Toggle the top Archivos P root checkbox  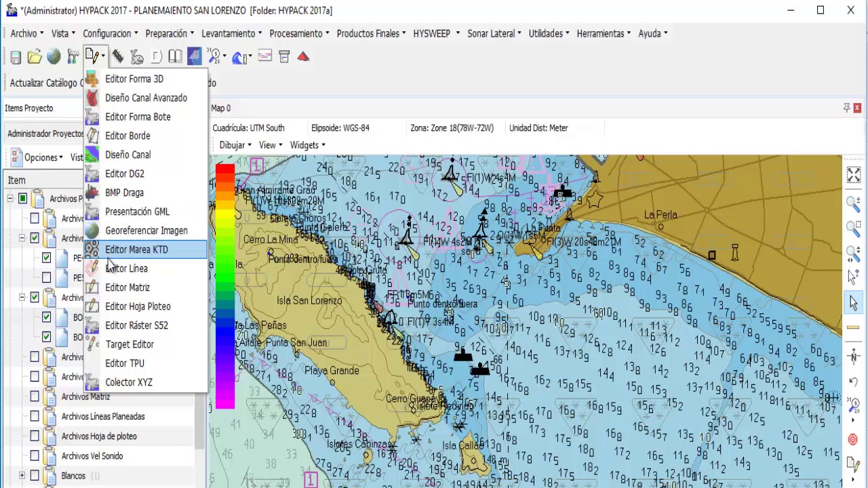pos(22,199)
